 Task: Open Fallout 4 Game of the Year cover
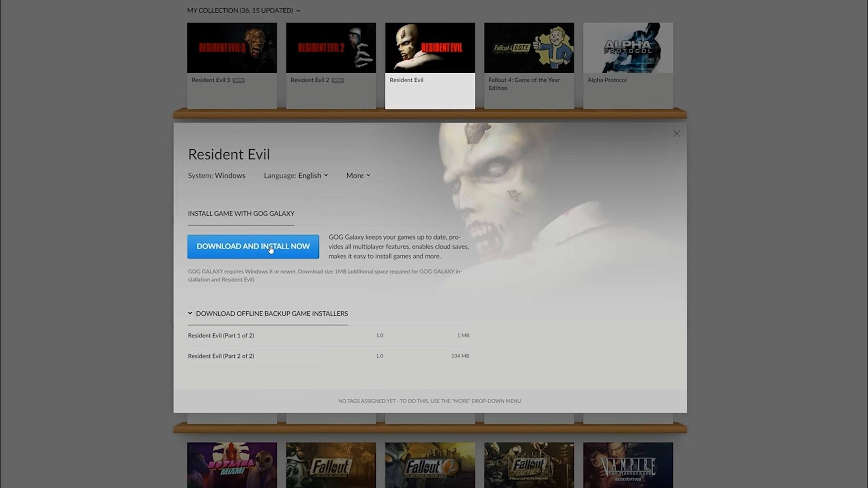[x=529, y=48]
